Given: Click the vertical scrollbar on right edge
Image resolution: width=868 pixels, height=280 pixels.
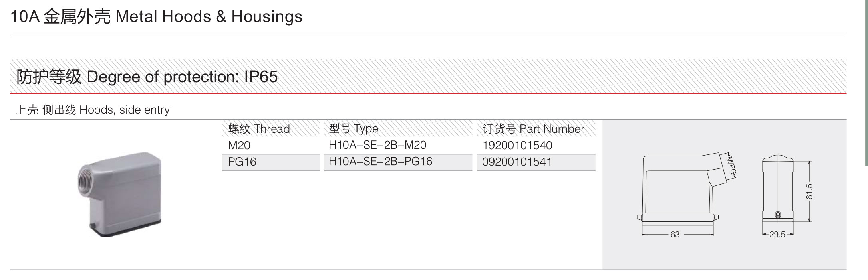Looking at the screenshot, I should coord(866,83).
